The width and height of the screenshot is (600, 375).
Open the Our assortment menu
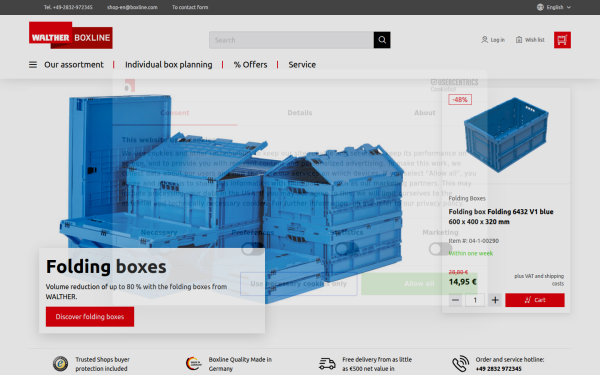pyautogui.click(x=73, y=65)
